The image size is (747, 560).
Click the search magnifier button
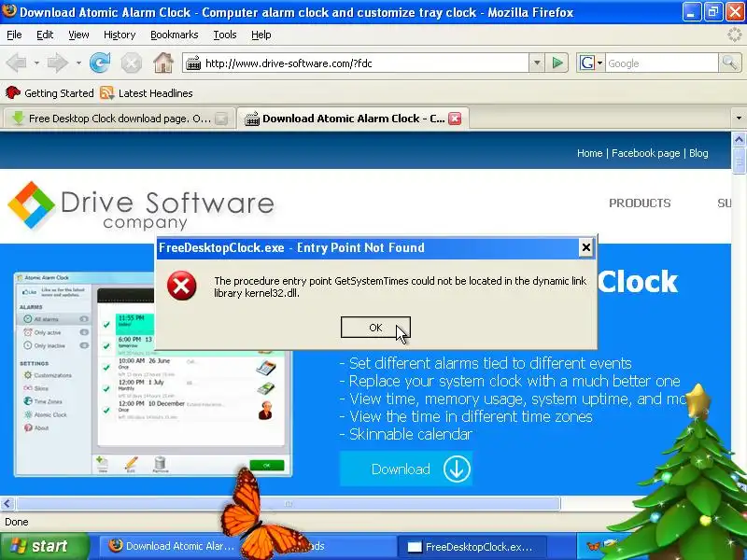pos(729,63)
